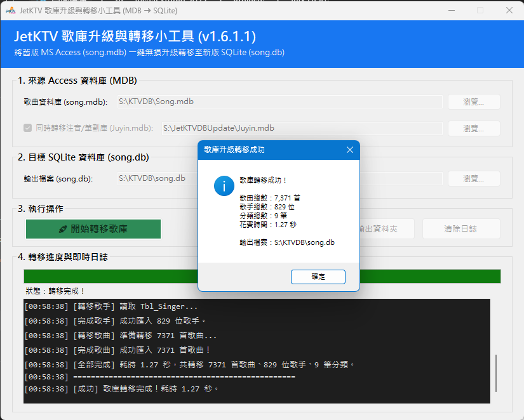Click the log line 準備轉移 7371 首歌曲
This screenshot has height=420, width=524.
(x=121, y=336)
